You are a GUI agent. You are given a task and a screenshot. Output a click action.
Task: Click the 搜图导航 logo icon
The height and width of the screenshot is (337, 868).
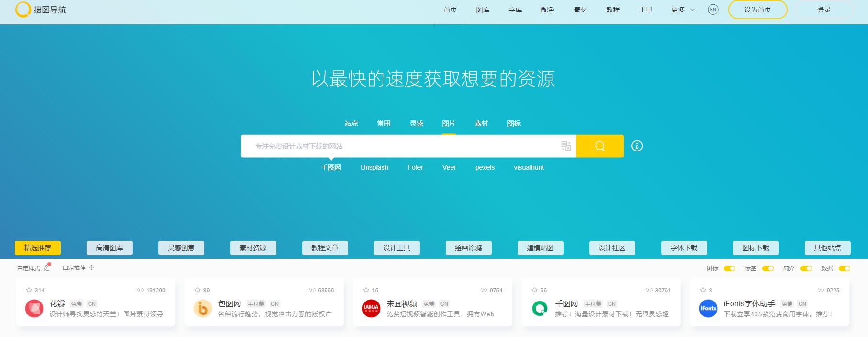point(23,10)
